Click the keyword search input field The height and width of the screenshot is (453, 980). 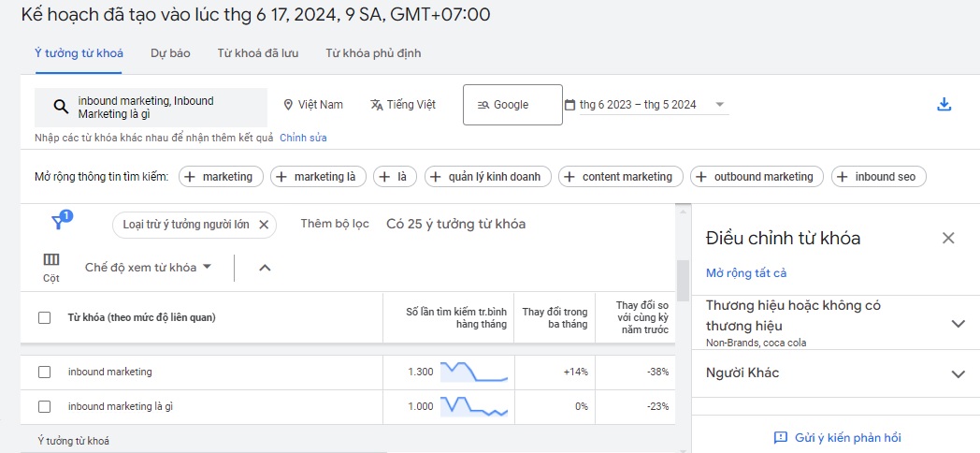(151, 107)
